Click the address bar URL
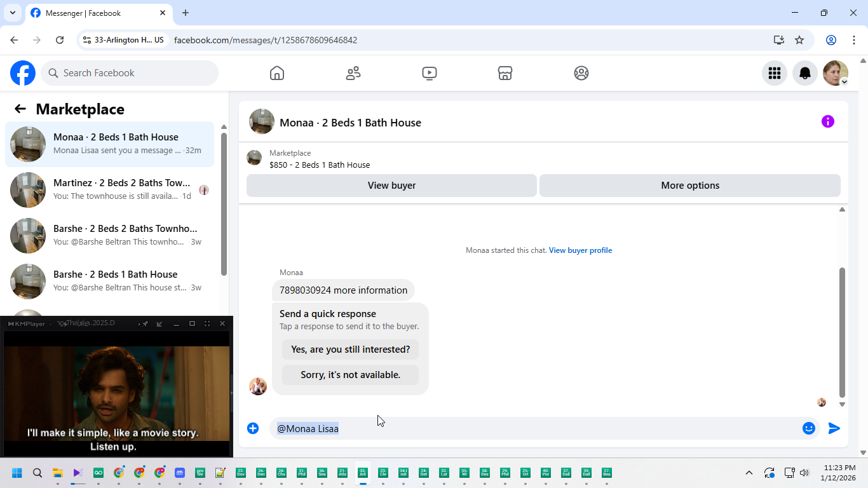This screenshot has height=488, width=868. pyautogui.click(x=266, y=40)
